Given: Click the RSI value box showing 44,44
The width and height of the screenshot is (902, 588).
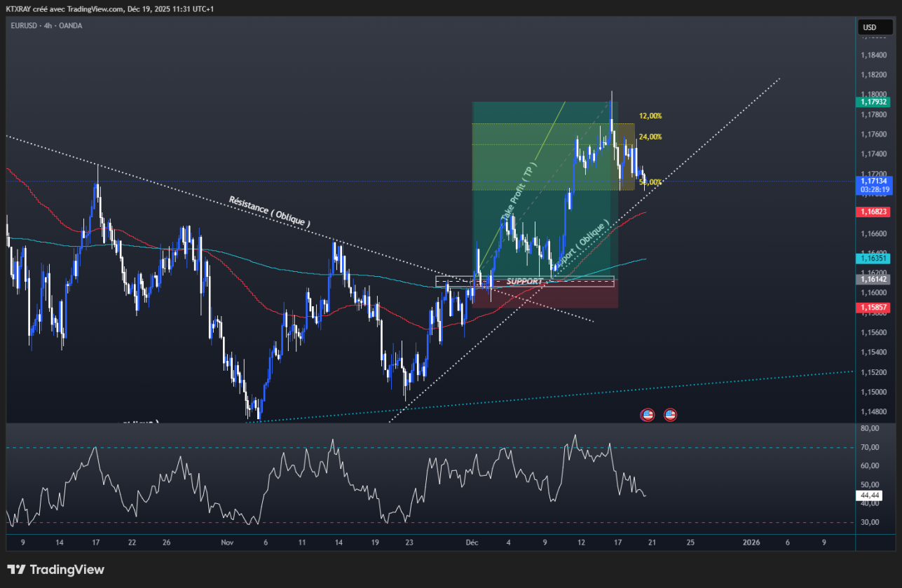Looking at the screenshot, I should 871,496.
